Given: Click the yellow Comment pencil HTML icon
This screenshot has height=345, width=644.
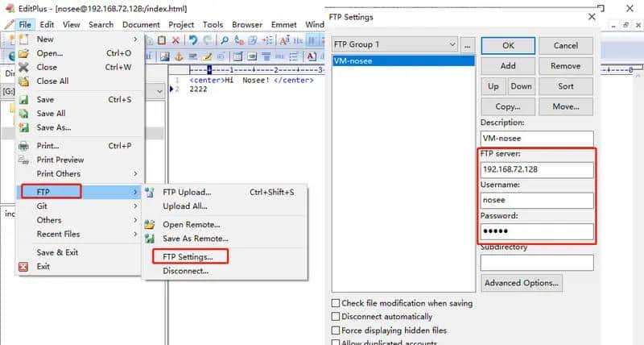Looking at the screenshot, I should click(x=207, y=56).
